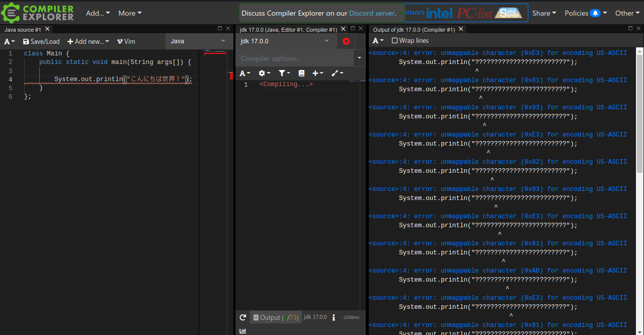This screenshot has width=644, height=335.
Task: Switch to the Java source #1 tab
Action: pos(23,29)
